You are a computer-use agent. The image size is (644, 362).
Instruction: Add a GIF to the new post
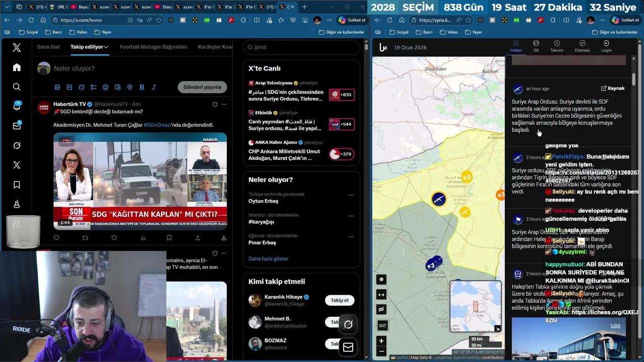pos(69,87)
